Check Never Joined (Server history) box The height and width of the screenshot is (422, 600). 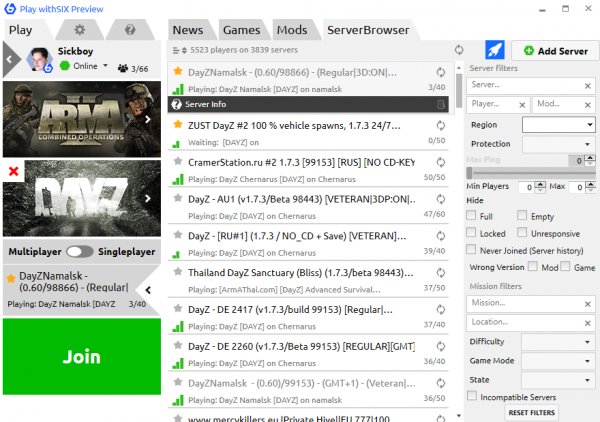(x=471, y=249)
